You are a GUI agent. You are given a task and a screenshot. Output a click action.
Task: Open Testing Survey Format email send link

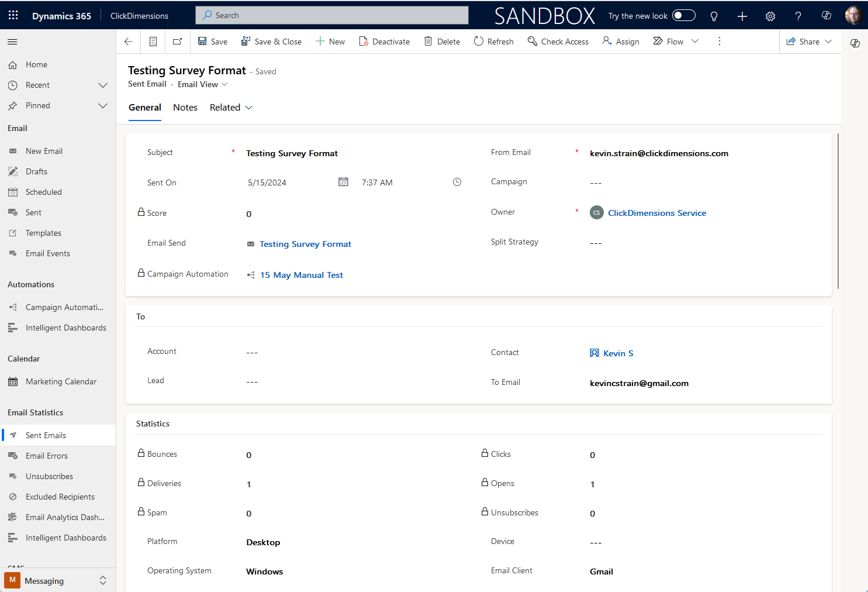305,244
